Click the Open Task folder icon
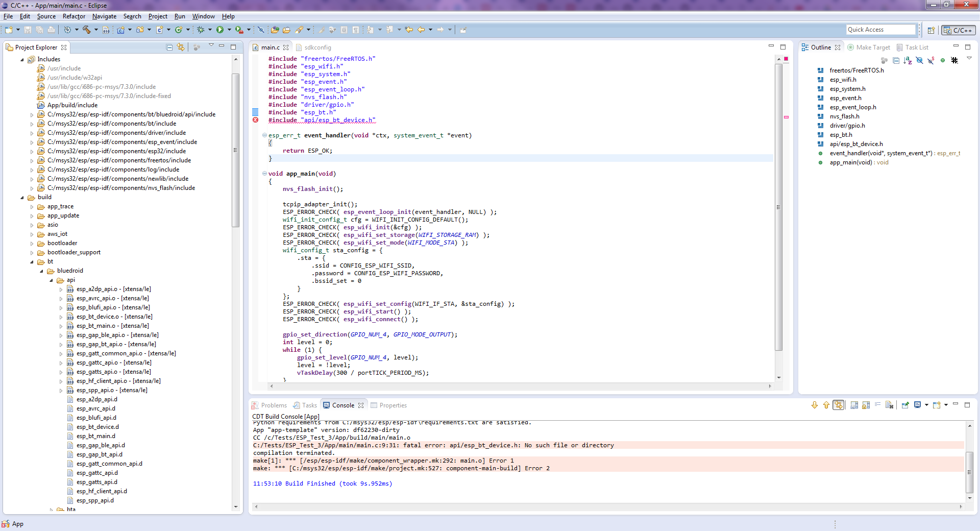 pyautogui.click(x=286, y=30)
